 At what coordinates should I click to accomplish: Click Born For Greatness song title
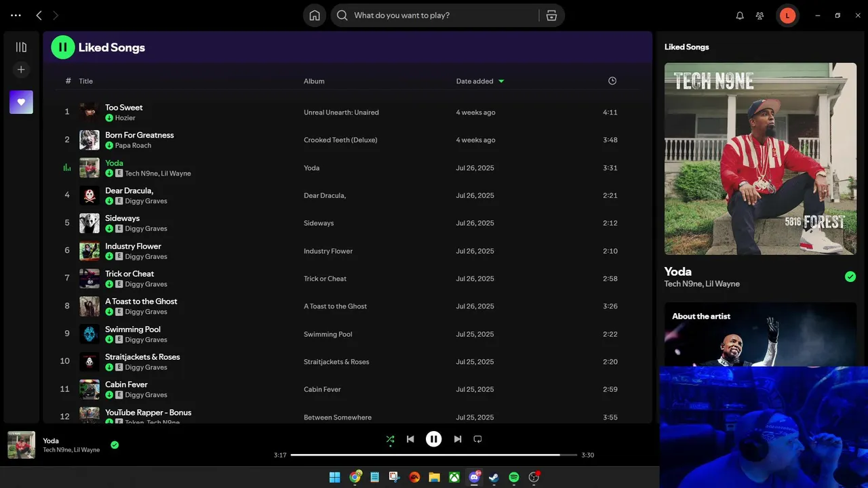click(140, 135)
